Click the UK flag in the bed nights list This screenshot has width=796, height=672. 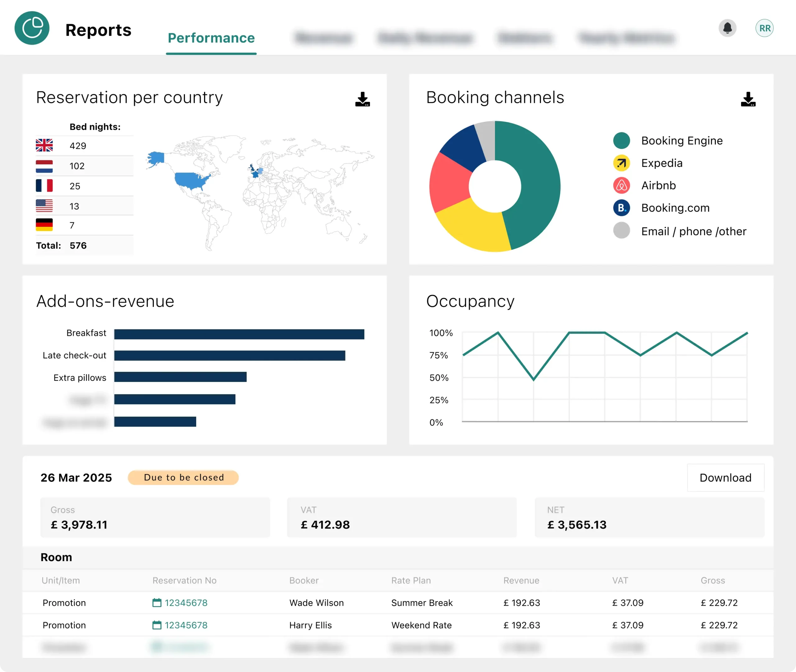click(44, 145)
